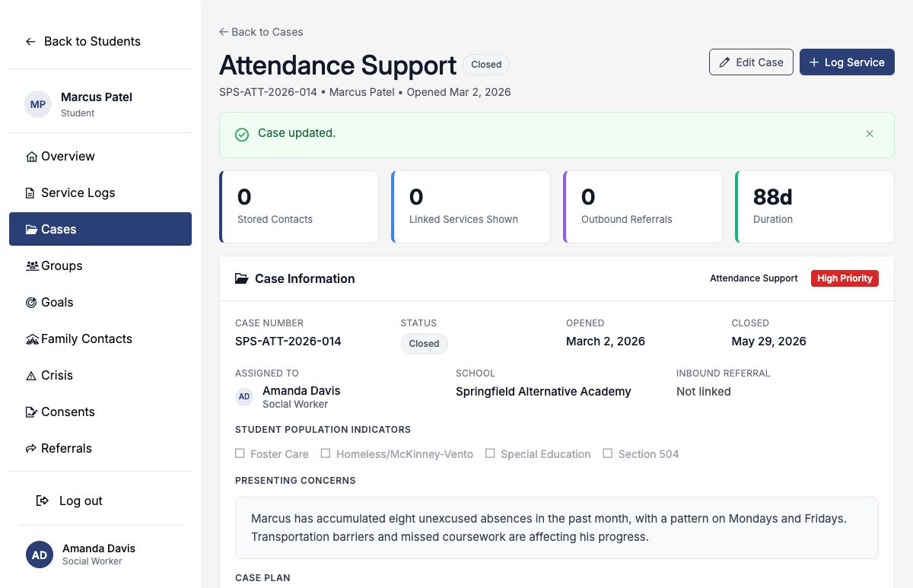Open the Service Logs section
This screenshot has height=588, width=913.
100,193
